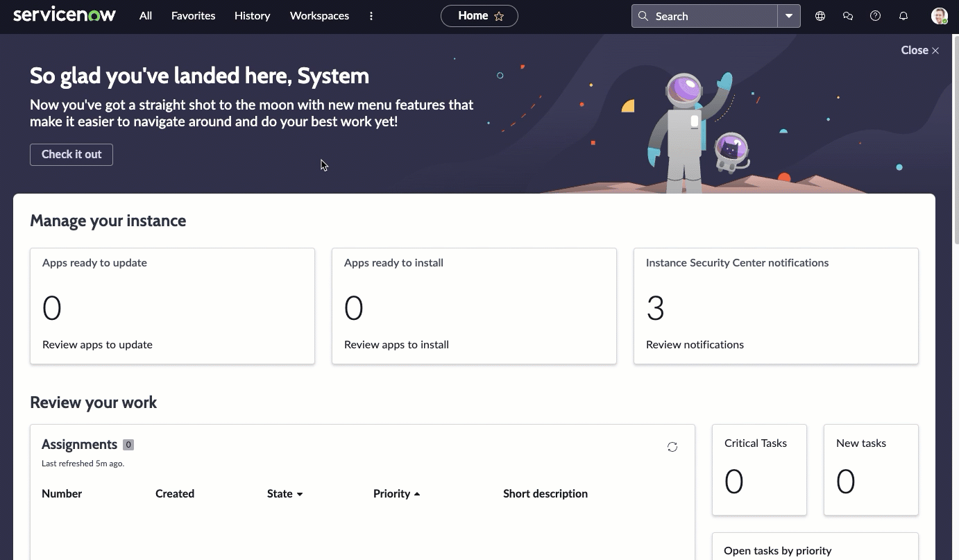Image resolution: width=959 pixels, height=560 pixels.
Task: Click the Home page title pill
Action: click(479, 16)
